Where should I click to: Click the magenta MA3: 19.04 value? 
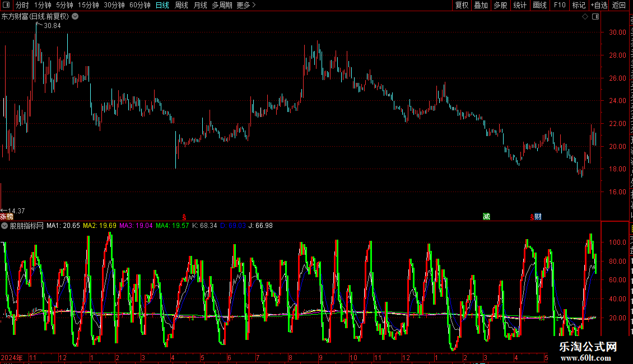point(136,226)
